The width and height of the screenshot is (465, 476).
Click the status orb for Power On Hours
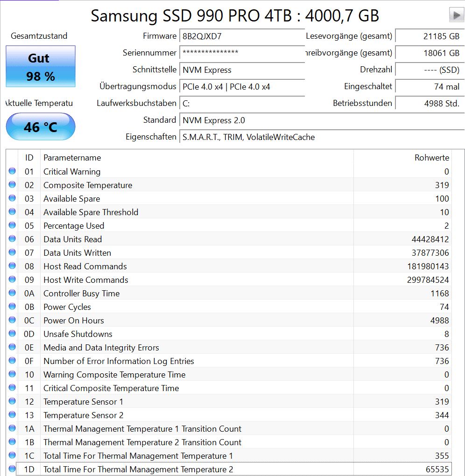coord(12,320)
